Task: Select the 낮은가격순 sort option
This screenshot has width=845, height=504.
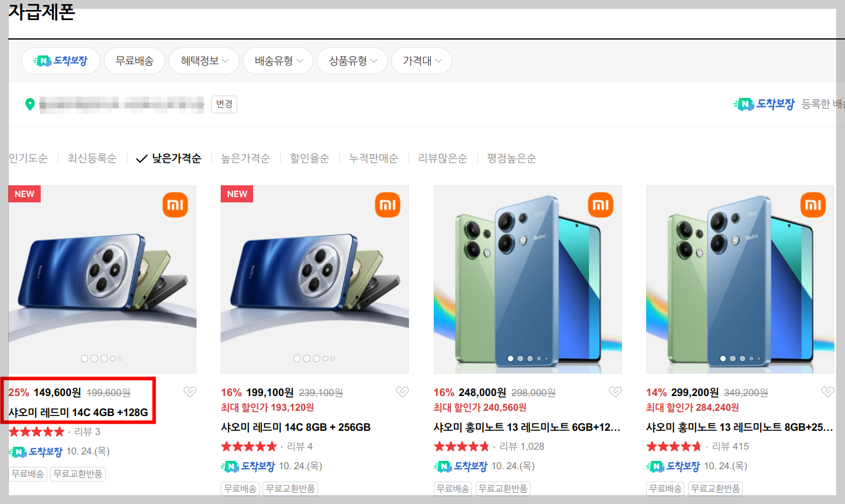Action: (169, 158)
